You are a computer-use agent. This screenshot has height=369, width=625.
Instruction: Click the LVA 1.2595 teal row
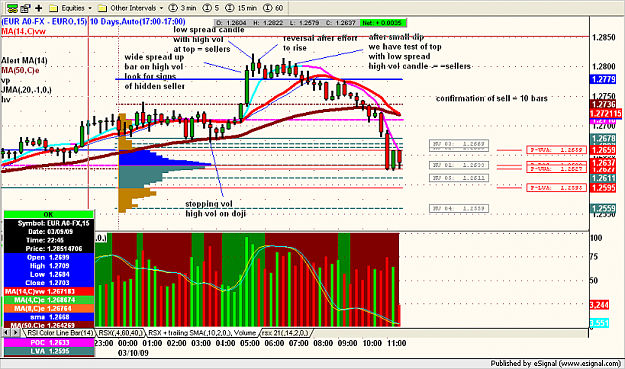click(49, 351)
